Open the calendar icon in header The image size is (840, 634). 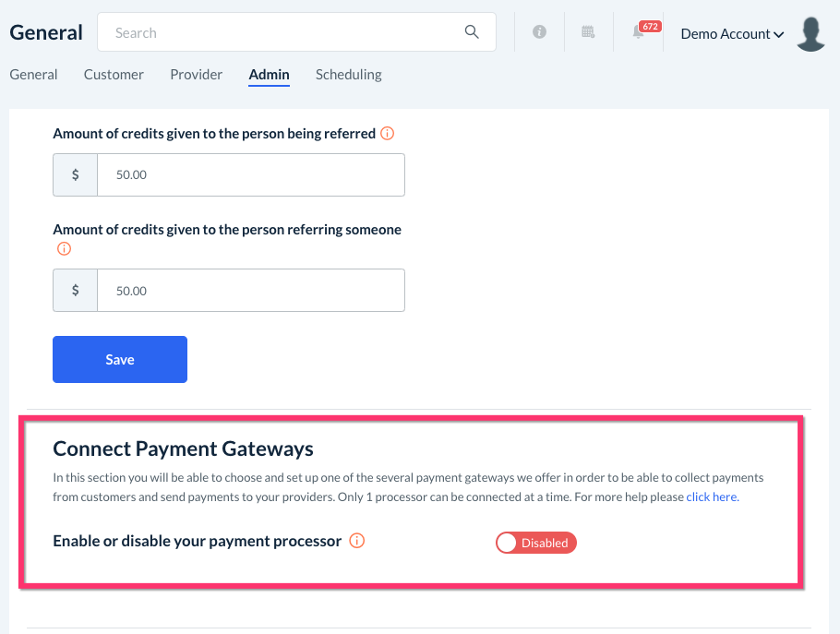coord(588,32)
